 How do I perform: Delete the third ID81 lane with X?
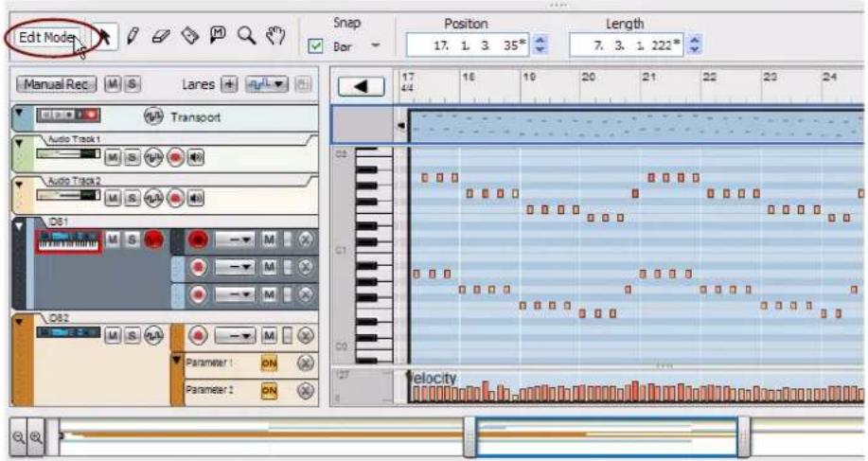[306, 294]
